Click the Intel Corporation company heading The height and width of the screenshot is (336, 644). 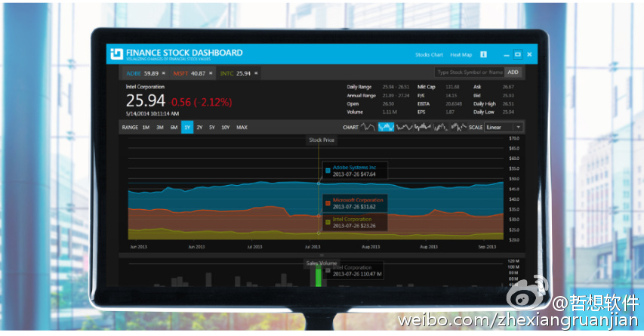pyautogui.click(x=145, y=87)
